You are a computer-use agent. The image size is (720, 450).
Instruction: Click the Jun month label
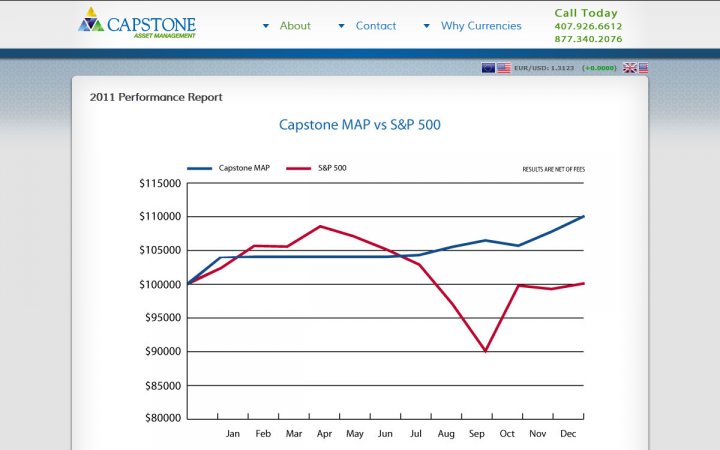point(385,434)
